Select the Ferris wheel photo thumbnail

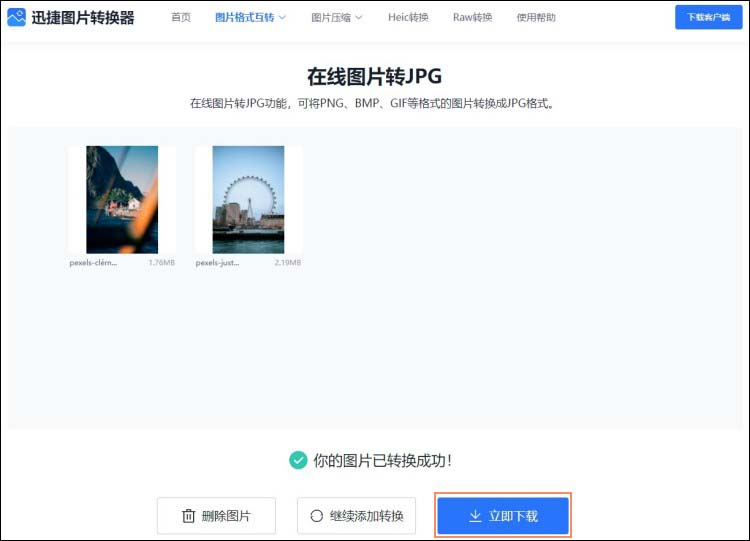click(248, 199)
